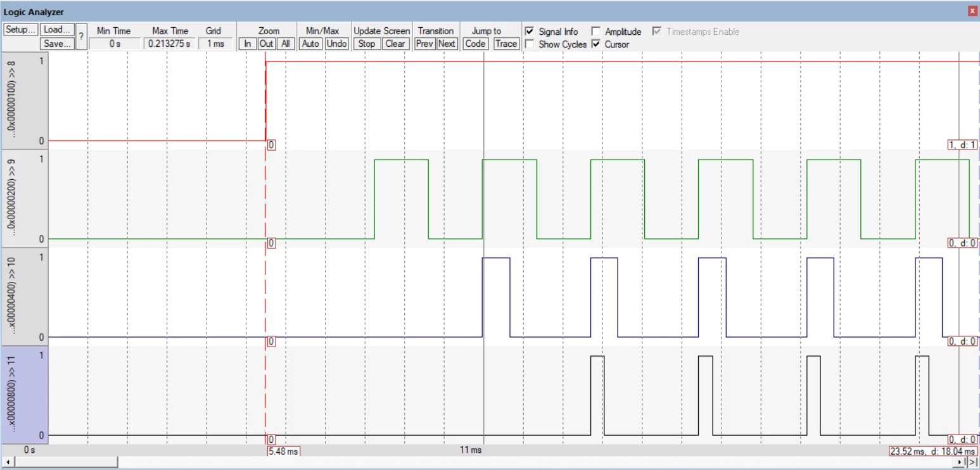Click the 23.52 ms delta time label
Image resolution: width=980 pixels, height=470 pixels.
point(933,452)
